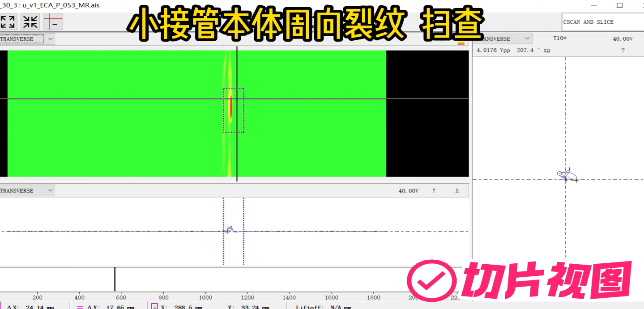
Task: Click the 40.00V scale in Lissajous header
Action: [x=623, y=39]
